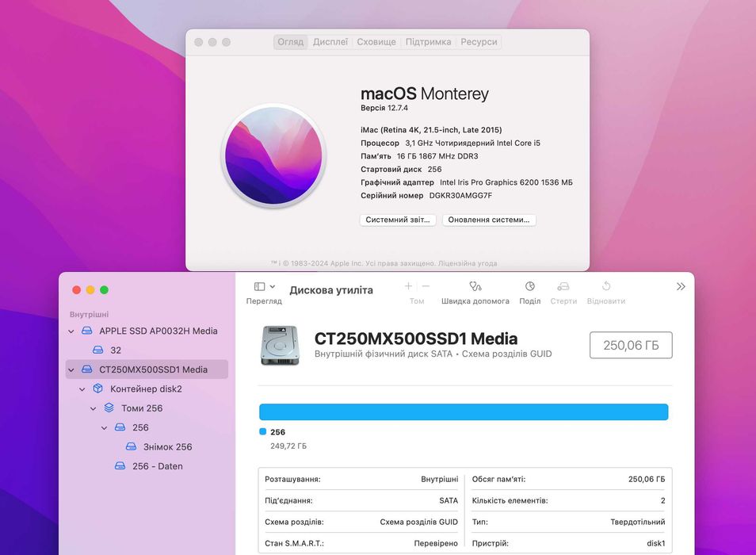
Task: Click the iMac (Retina 4K, 21.5-inch, Late 2015) text
Action: [431, 130]
